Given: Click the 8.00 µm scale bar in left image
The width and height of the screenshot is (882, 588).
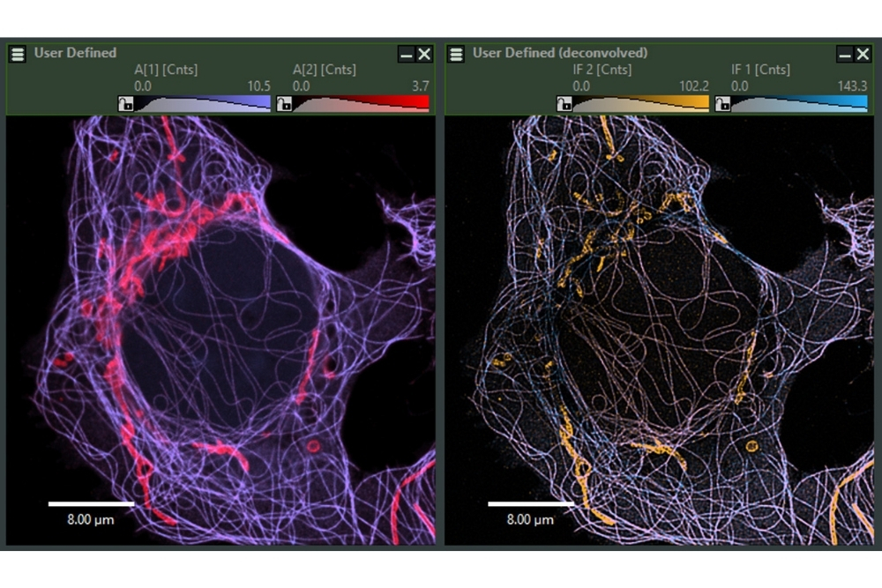Looking at the screenshot, I should click(x=91, y=505).
